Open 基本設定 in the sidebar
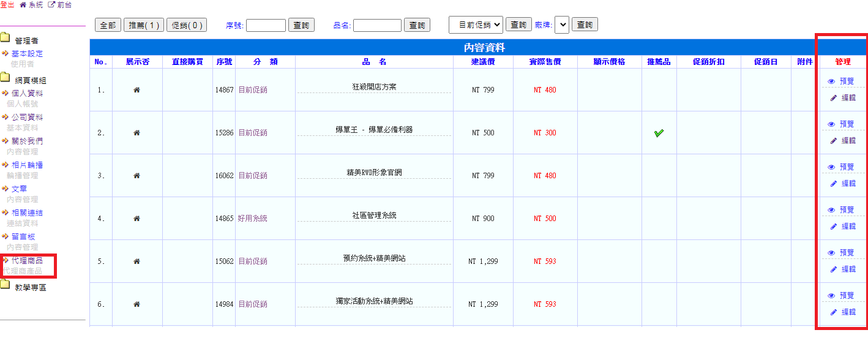 pos(27,54)
